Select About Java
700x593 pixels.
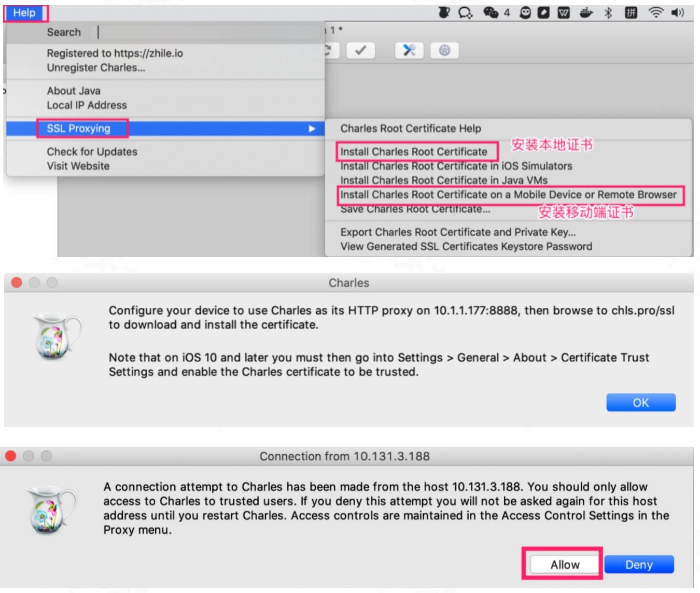74,91
